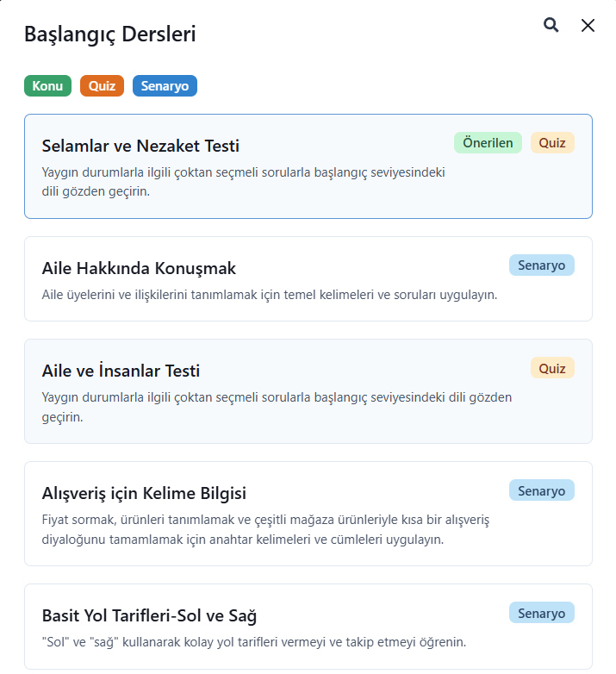Open Aile Hakkında Konuşmak lesson

[139, 268]
